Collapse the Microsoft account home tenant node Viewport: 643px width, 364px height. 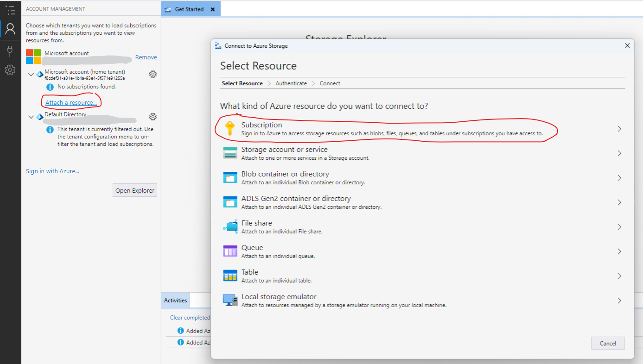pos(31,74)
